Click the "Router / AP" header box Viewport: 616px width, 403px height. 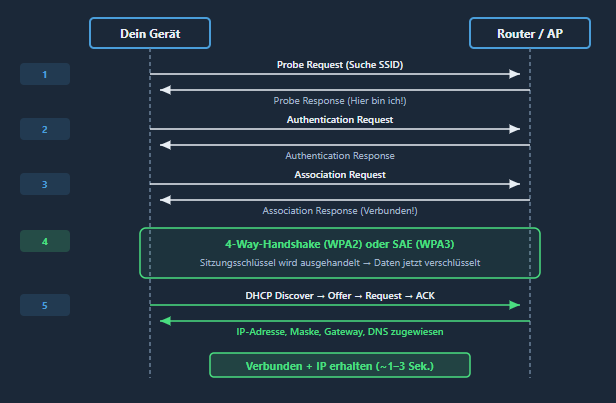click(529, 34)
